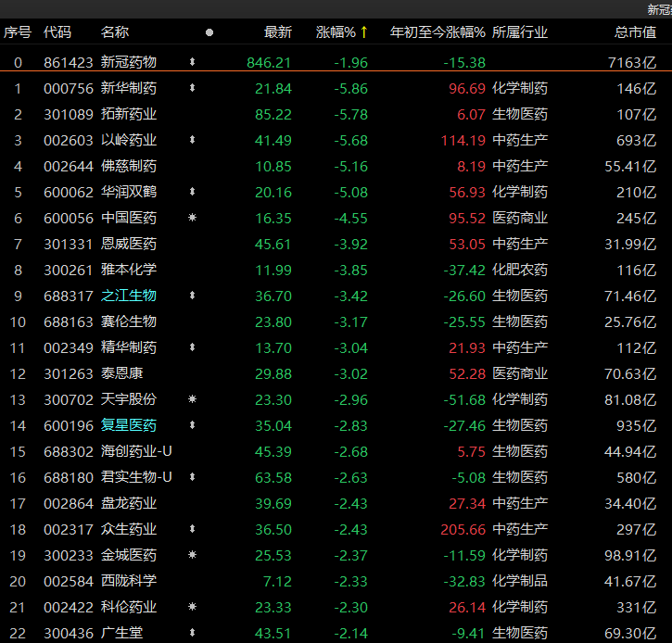Click the marker icon for 华润双鹤
The width and height of the screenshot is (672, 643).
193,192
